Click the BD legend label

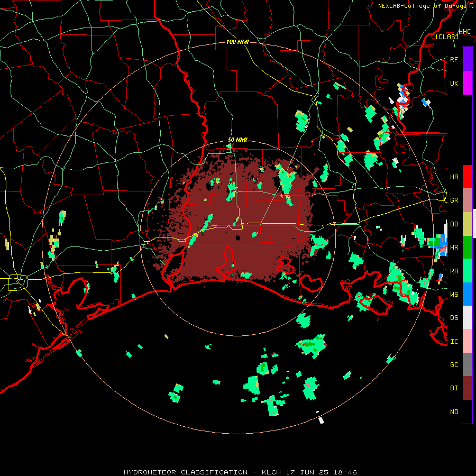pos(454,224)
